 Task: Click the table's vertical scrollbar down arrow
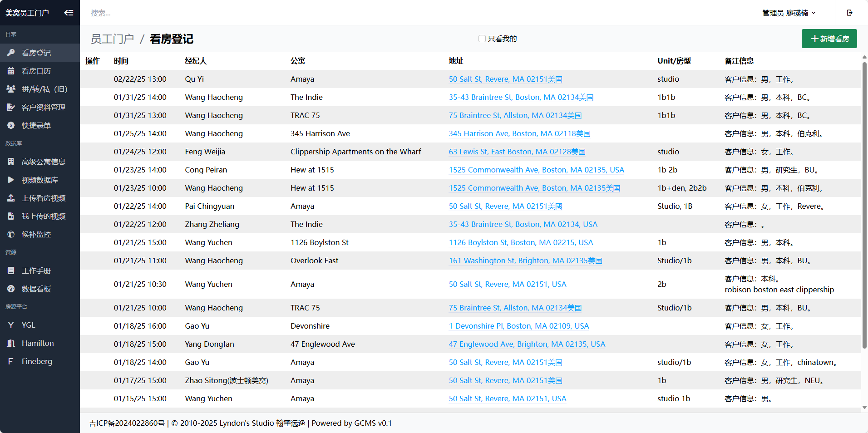click(x=864, y=408)
